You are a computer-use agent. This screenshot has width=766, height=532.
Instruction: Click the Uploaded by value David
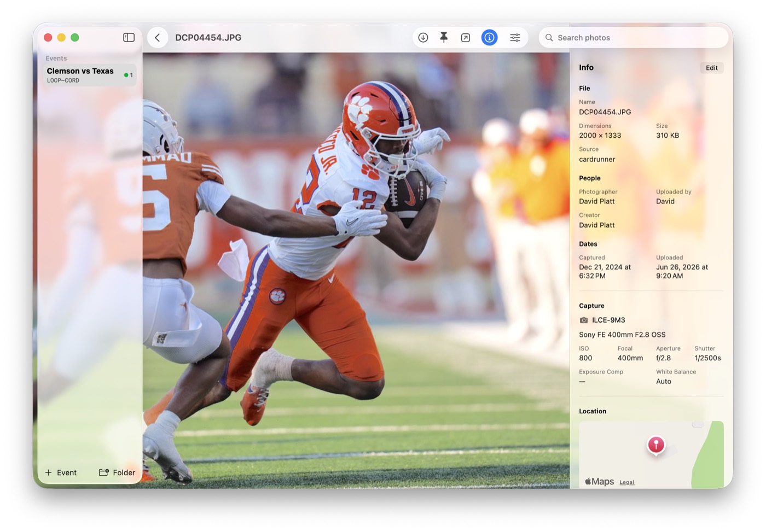pos(665,201)
